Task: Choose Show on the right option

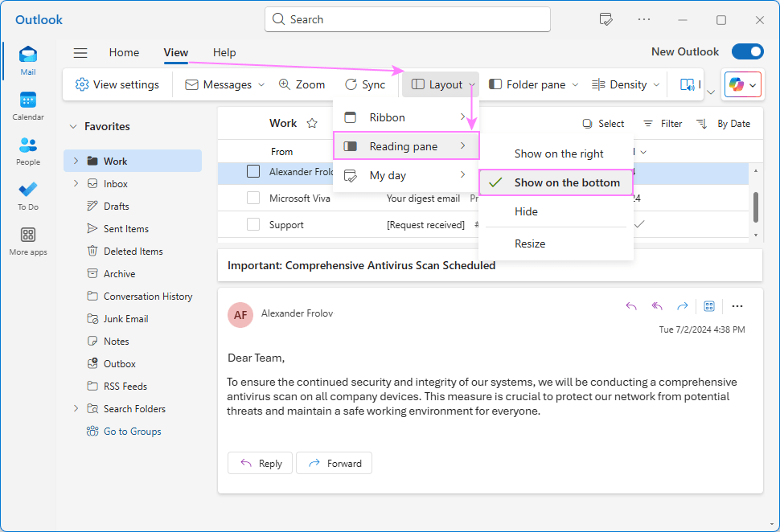Action: tap(559, 153)
